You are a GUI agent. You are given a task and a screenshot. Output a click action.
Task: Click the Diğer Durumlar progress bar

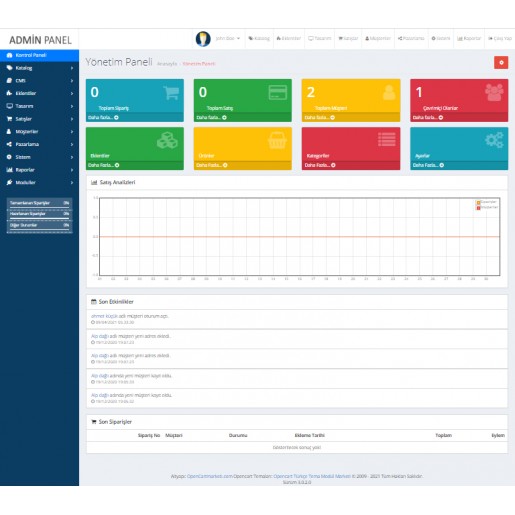(x=39, y=230)
